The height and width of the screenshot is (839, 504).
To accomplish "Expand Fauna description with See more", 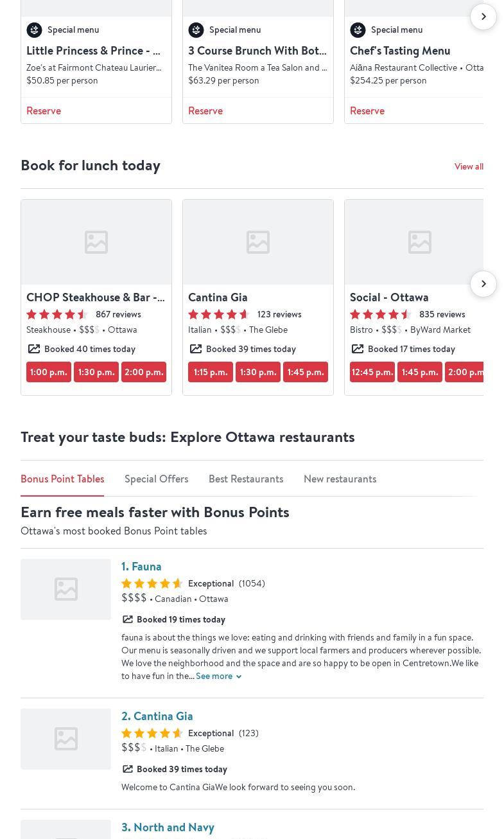I will (x=218, y=676).
